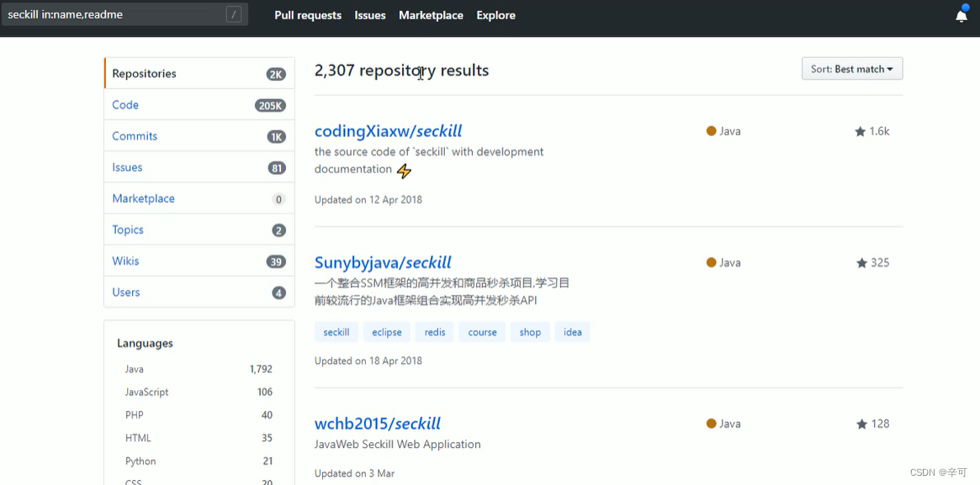Click "Updated on 18 Apr 2018" text
Image resolution: width=980 pixels, height=485 pixels.
(368, 361)
